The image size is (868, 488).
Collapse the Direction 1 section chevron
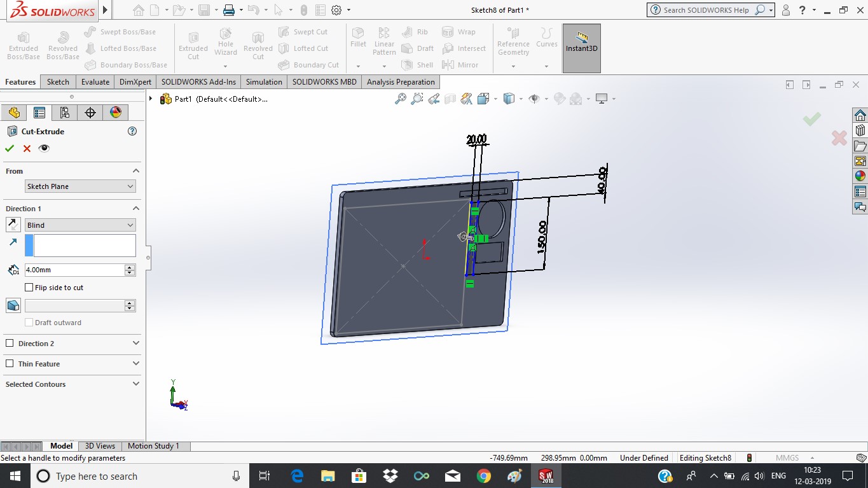coord(136,209)
